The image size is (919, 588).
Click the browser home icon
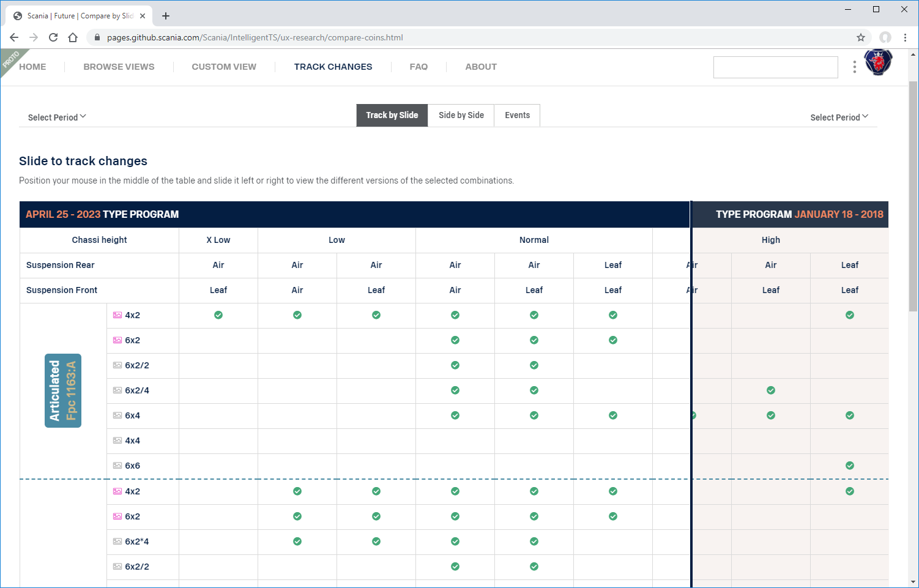[73, 37]
